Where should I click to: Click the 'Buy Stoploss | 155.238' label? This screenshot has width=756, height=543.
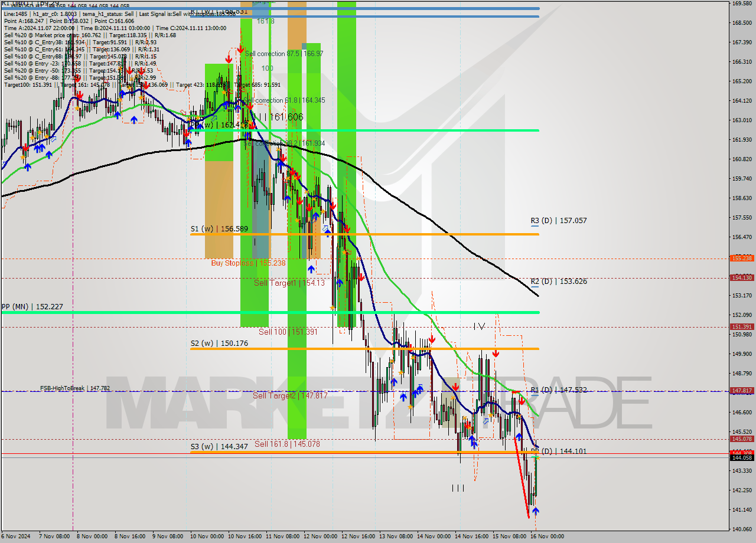(x=248, y=263)
